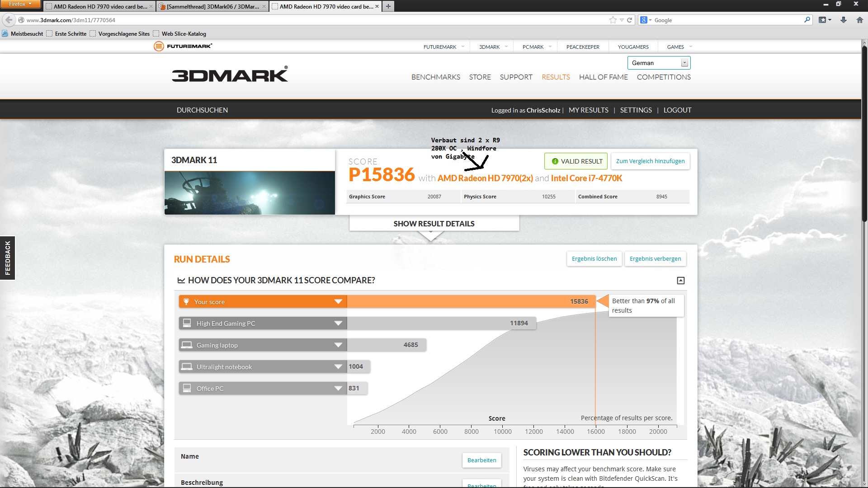The width and height of the screenshot is (868, 488).
Task: Bookmark page with the star icon
Action: pyautogui.click(x=613, y=20)
